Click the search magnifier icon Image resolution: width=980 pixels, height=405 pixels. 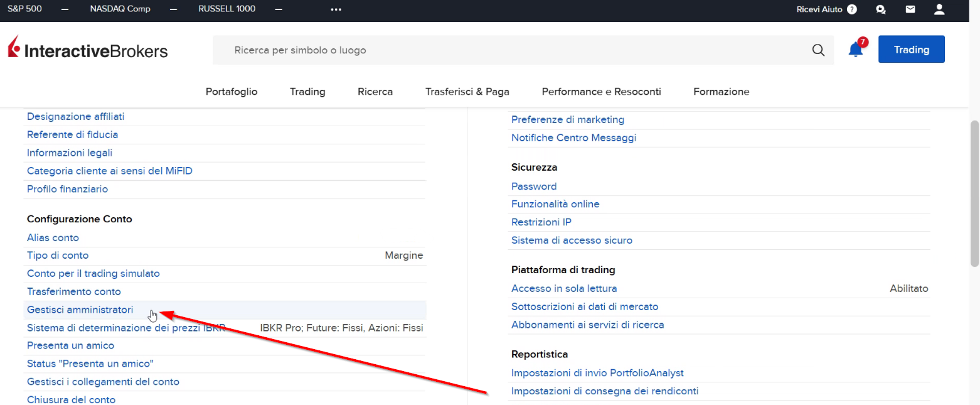(x=818, y=50)
